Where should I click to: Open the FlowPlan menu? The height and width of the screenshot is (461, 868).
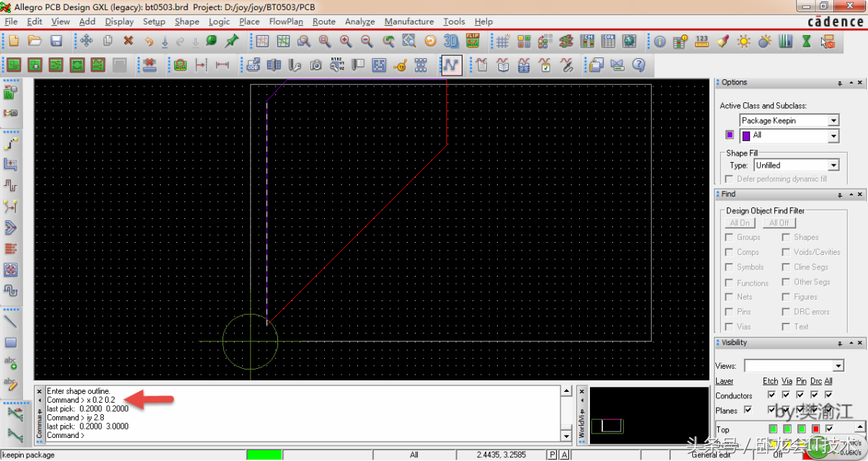point(286,22)
